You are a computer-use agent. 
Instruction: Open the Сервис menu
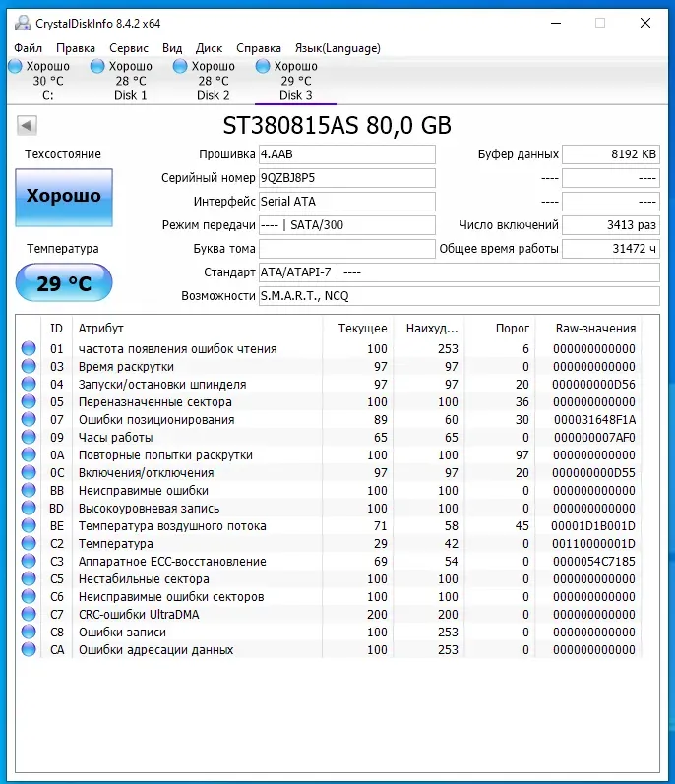pos(129,48)
